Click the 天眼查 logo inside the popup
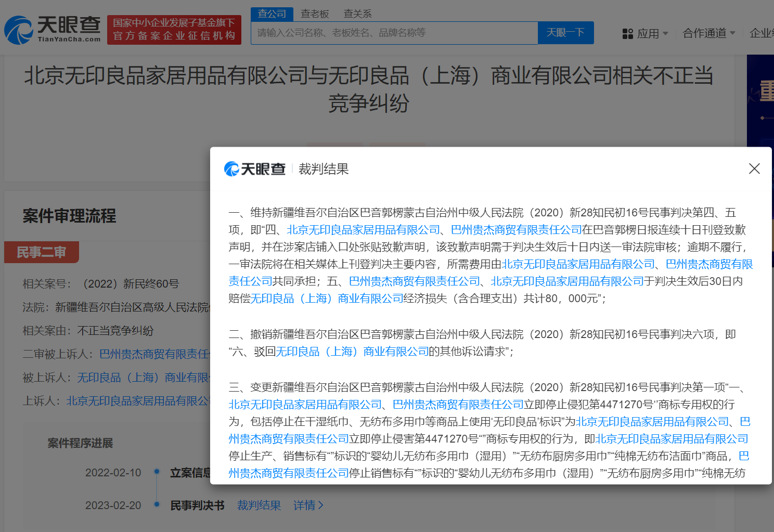The height and width of the screenshot is (532, 774). tap(254, 169)
